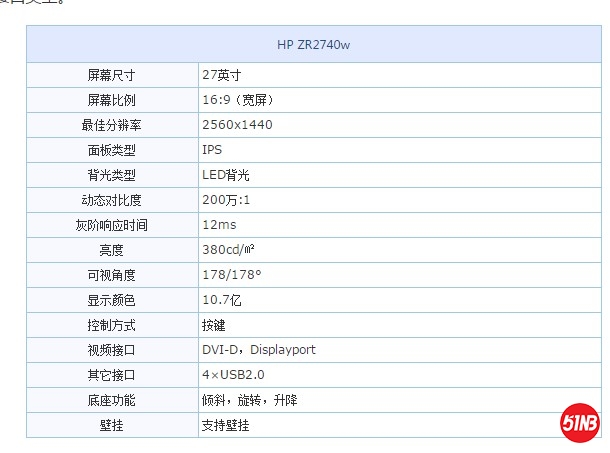
Task: Click the 16:9（宽屏）aspect ratio value
Action: [238, 100]
